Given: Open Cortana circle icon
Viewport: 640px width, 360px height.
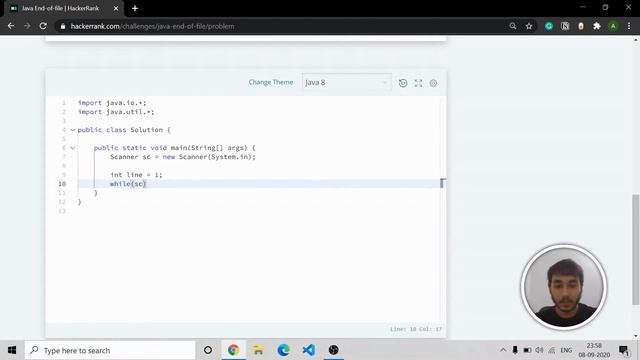Looking at the screenshot, I should (208, 350).
